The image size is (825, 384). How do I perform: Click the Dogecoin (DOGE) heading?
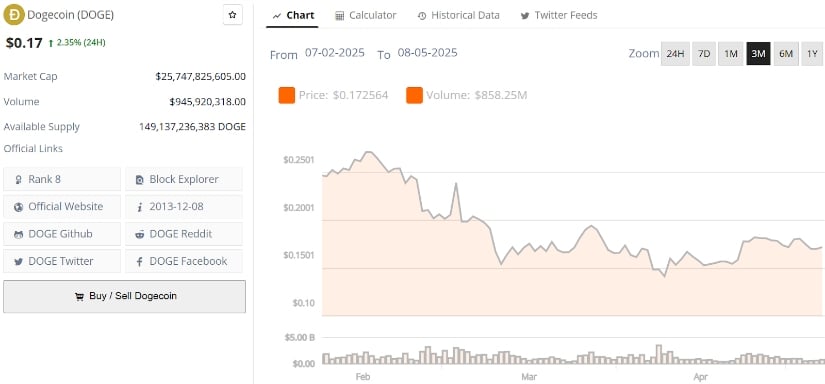point(71,15)
